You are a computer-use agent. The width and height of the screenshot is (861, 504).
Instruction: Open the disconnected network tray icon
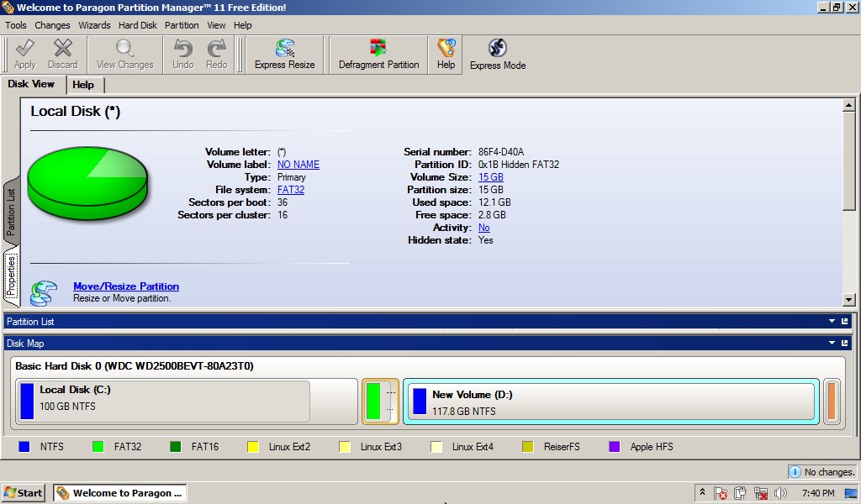point(760,493)
